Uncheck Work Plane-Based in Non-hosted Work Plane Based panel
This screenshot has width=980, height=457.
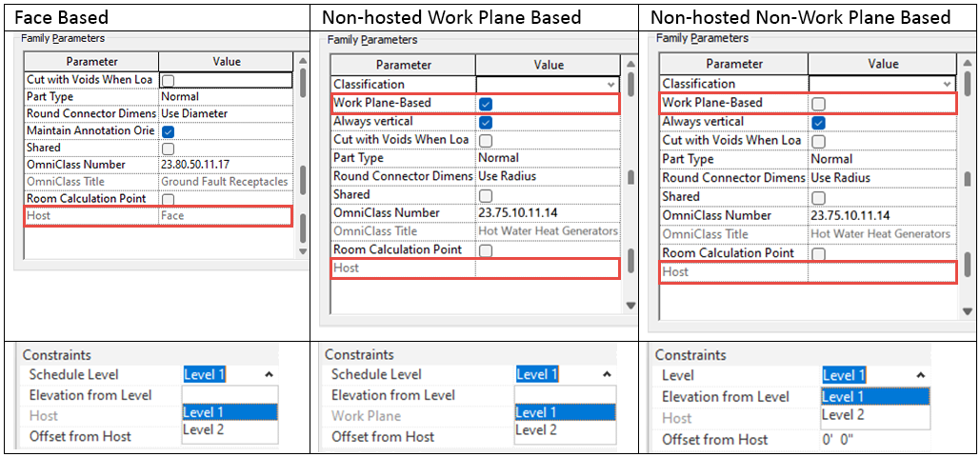pyautogui.click(x=485, y=103)
